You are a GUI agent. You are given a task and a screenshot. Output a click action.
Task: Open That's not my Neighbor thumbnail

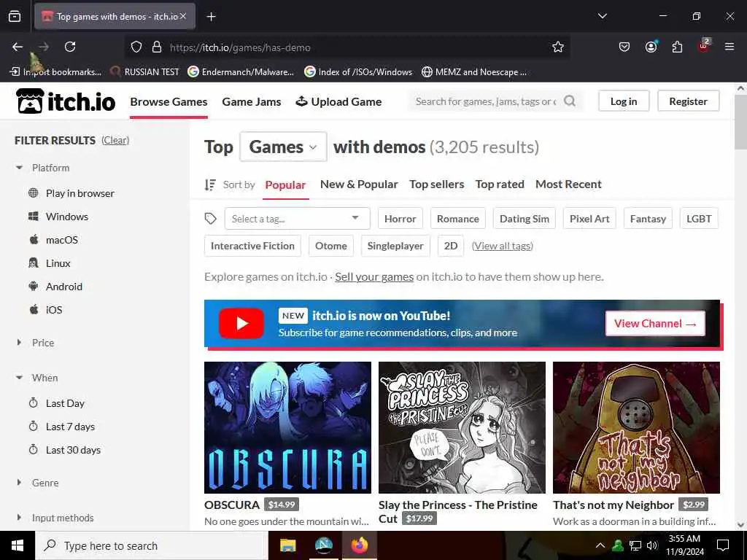[x=636, y=427]
